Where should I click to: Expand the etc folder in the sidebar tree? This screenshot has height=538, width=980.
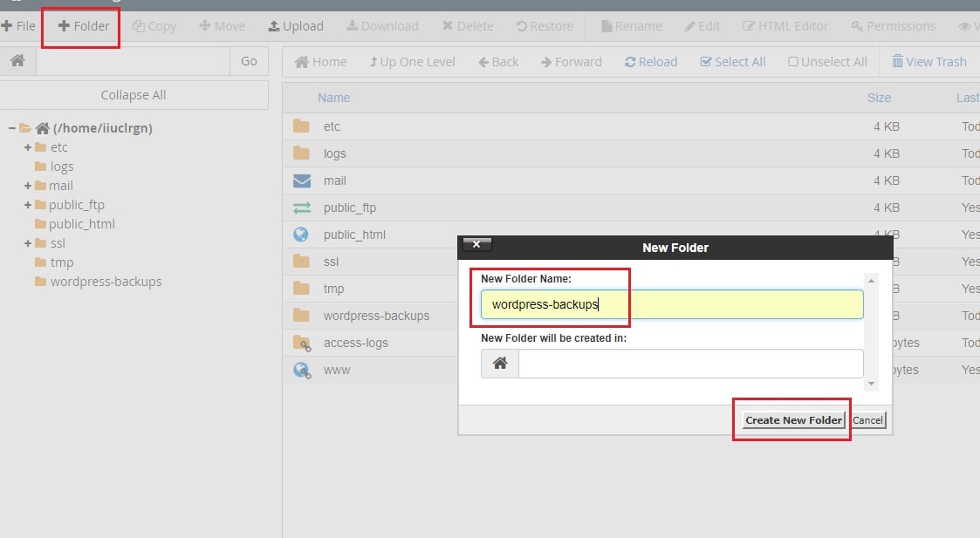tap(27, 147)
